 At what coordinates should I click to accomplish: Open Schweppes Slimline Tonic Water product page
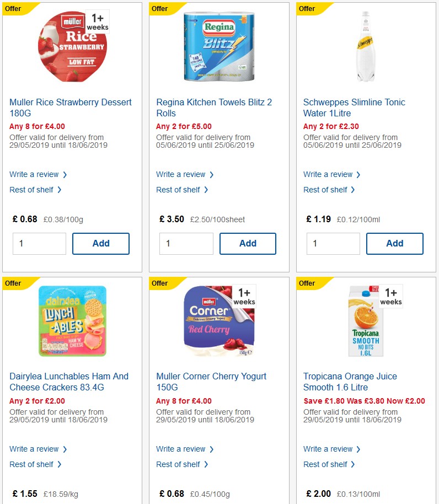[354, 108]
